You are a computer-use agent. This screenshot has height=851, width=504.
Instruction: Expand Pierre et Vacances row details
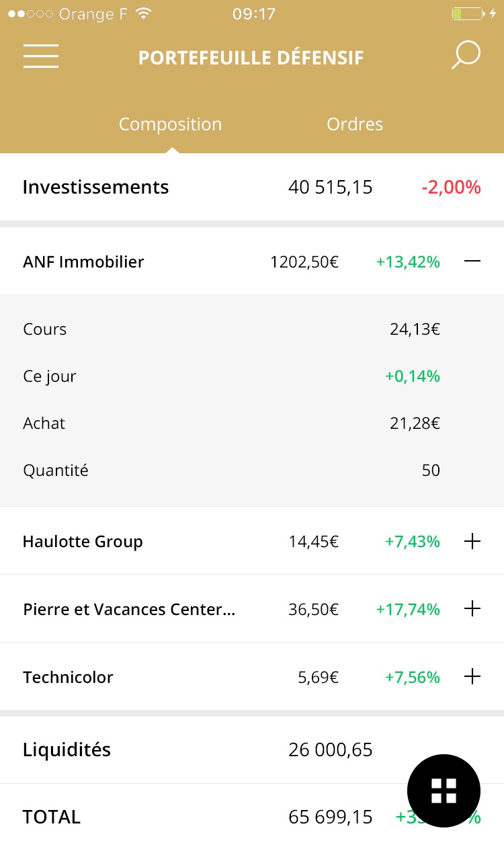pos(472,609)
